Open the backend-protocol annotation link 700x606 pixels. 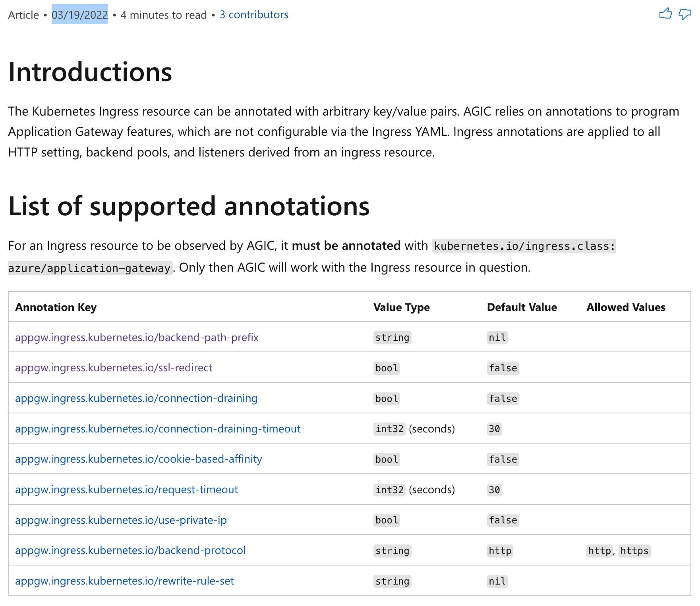pyautogui.click(x=130, y=550)
